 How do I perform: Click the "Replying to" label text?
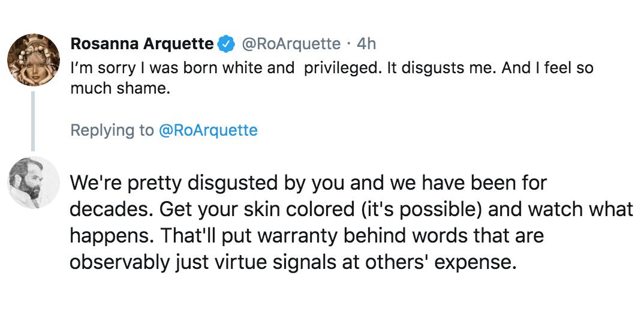(x=112, y=130)
